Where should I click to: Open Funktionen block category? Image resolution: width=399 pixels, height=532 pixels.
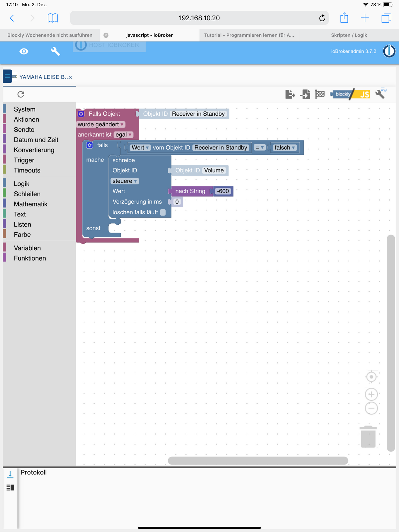pos(30,259)
